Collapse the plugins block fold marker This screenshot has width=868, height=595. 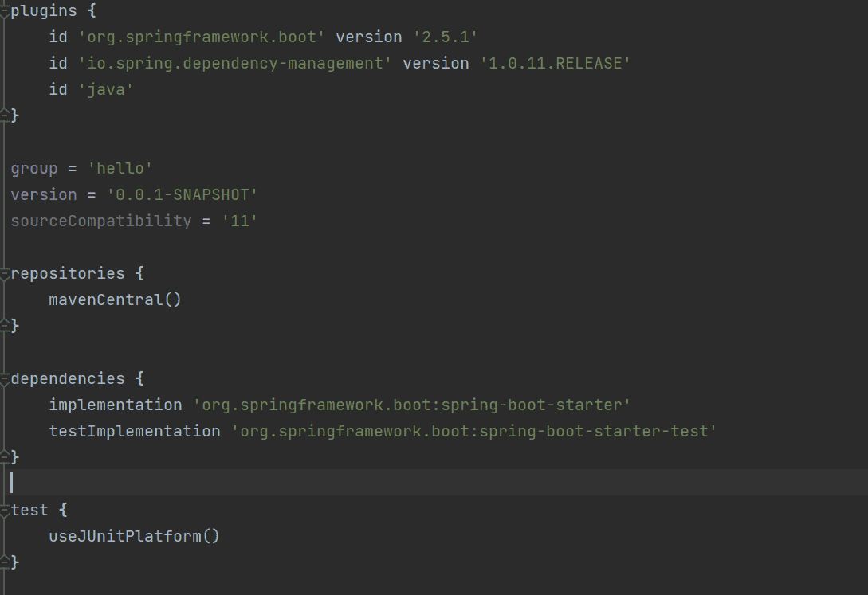point(4,11)
